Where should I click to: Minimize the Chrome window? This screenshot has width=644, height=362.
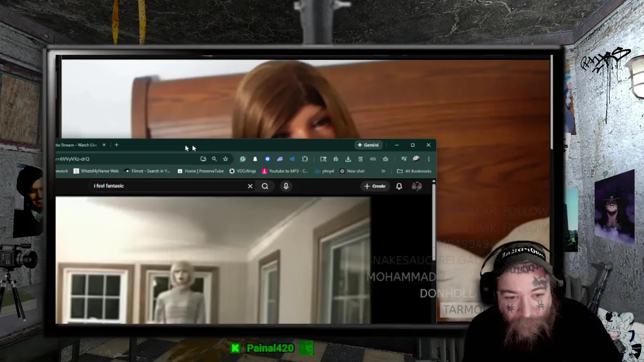(396, 145)
